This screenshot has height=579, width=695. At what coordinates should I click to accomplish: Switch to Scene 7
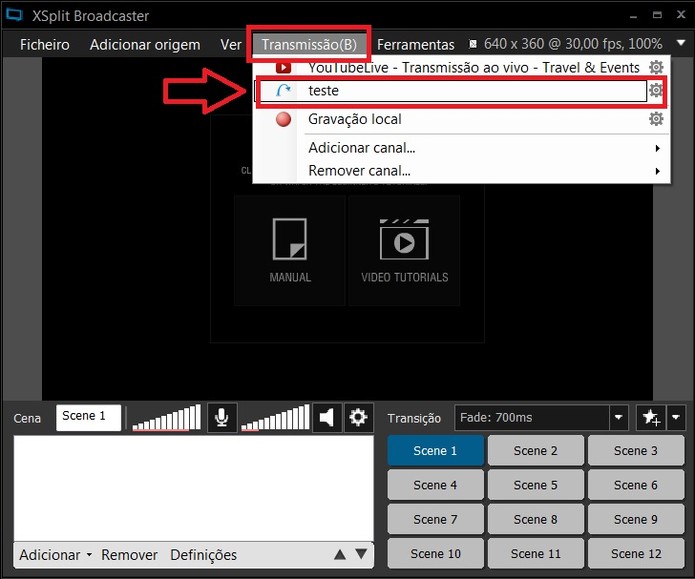[x=435, y=519]
